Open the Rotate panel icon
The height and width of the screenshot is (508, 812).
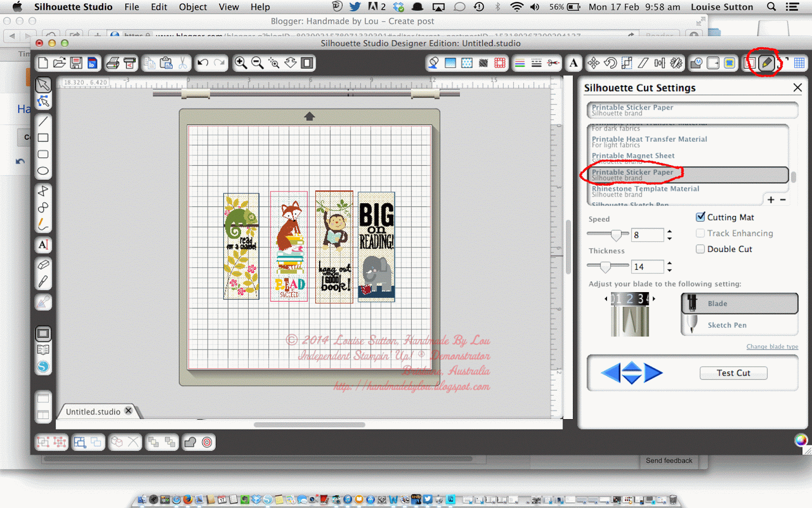[610, 63]
